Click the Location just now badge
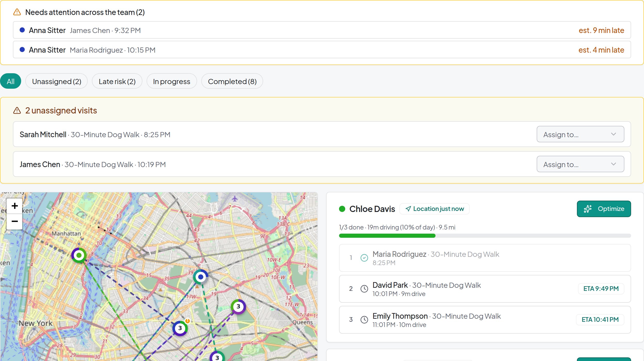 click(434, 209)
